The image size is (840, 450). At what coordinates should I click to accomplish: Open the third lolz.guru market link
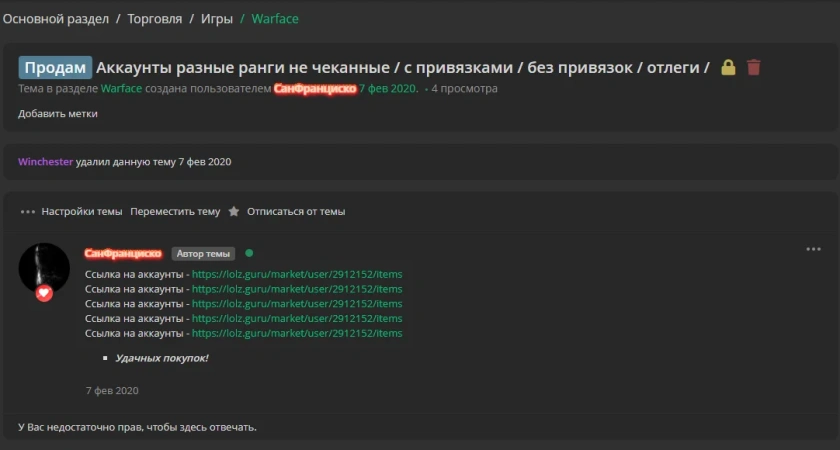point(297,304)
